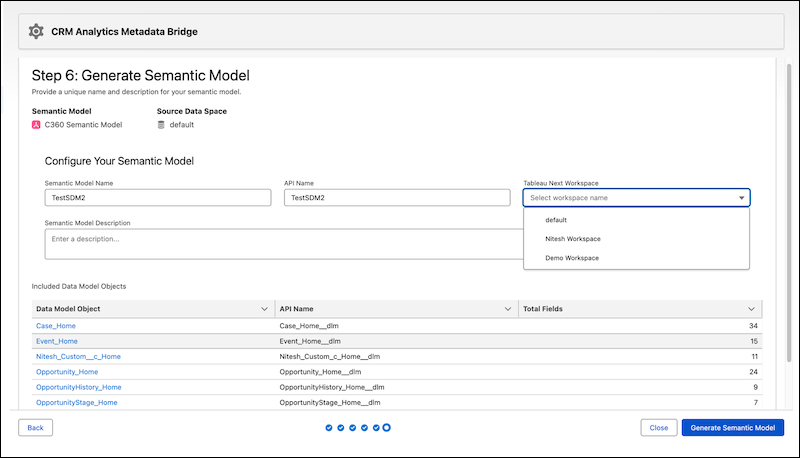Open the Total Fields column chevron menu

tap(751, 309)
